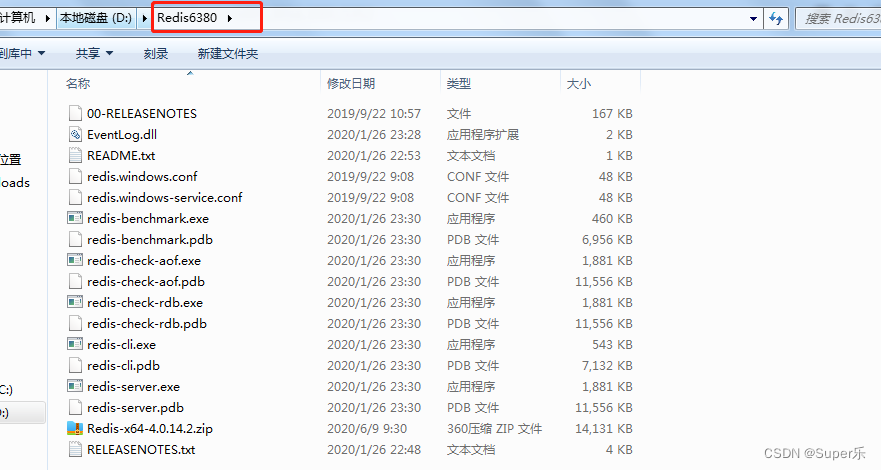
Task: Click the RELEASENOTES.txt document icon
Action: [75, 449]
